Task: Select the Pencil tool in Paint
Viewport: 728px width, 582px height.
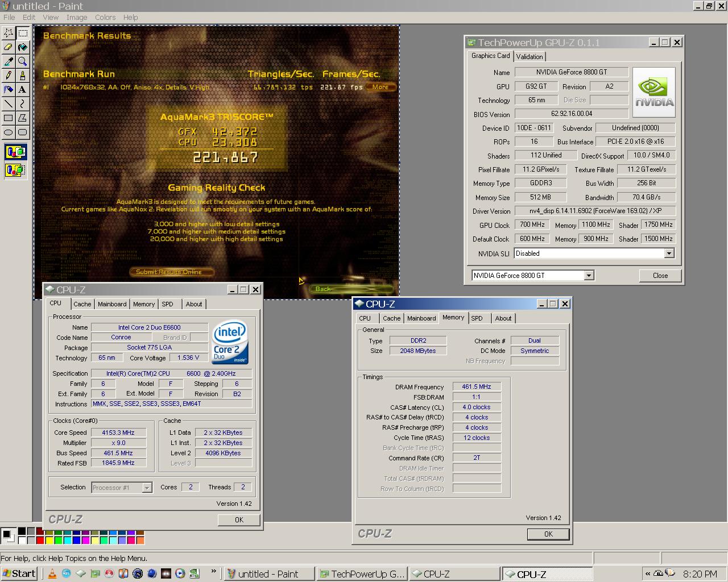Action: 9,75
